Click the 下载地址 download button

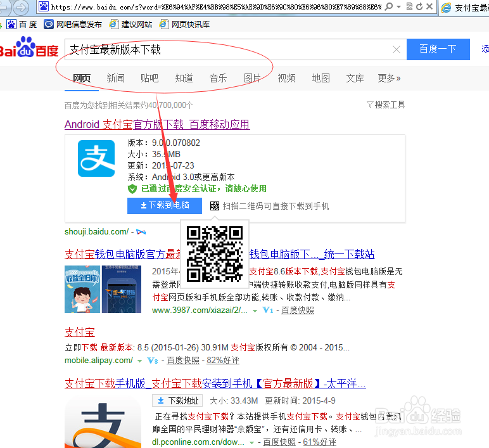point(177,400)
